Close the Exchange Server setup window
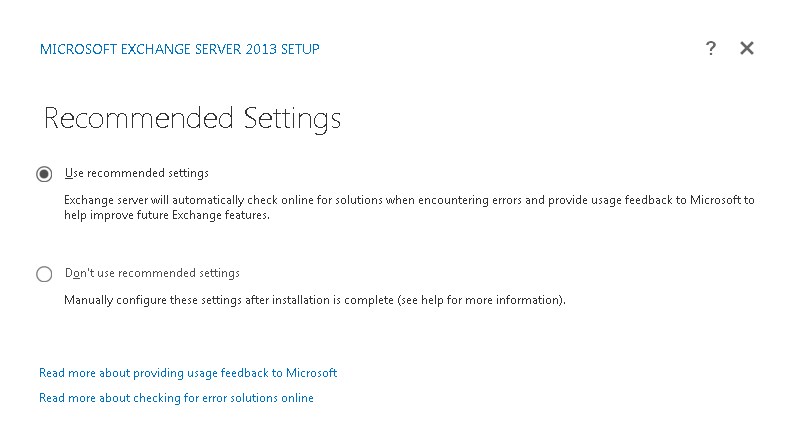This screenshot has height=438, width=792. pyautogui.click(x=746, y=48)
